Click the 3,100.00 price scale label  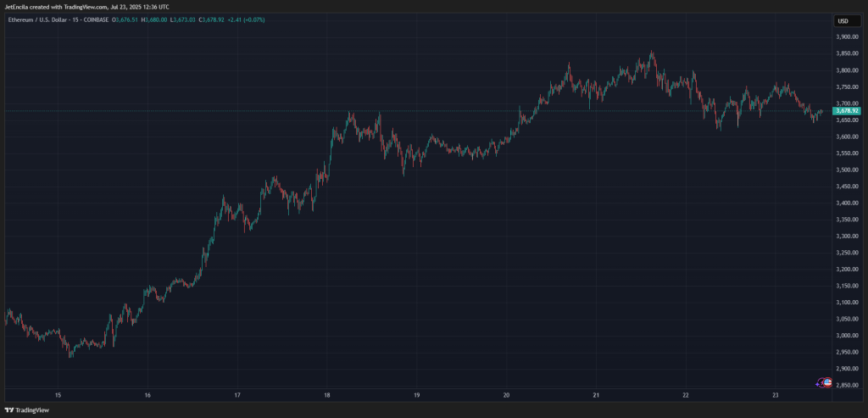[x=847, y=303]
